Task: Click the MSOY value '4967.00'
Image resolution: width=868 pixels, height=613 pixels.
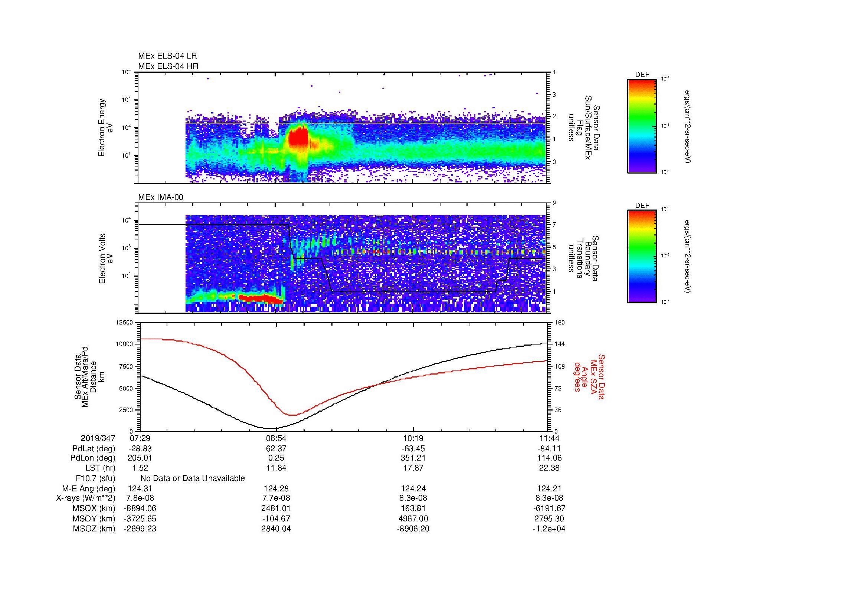Action: [413, 518]
